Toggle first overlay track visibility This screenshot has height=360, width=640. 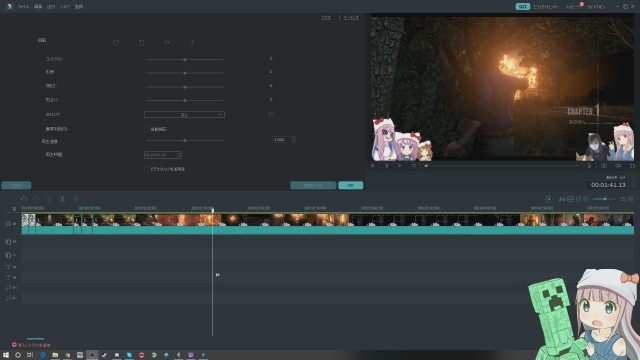click(14, 242)
